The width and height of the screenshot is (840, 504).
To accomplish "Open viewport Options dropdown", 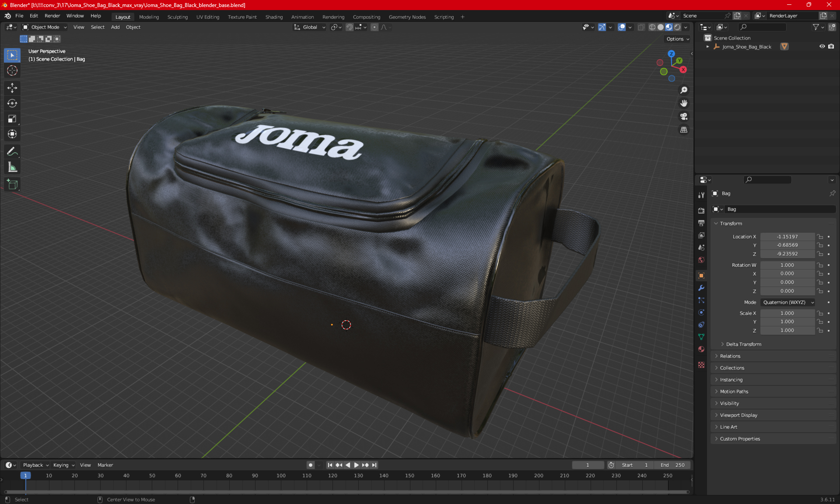I will click(x=678, y=39).
